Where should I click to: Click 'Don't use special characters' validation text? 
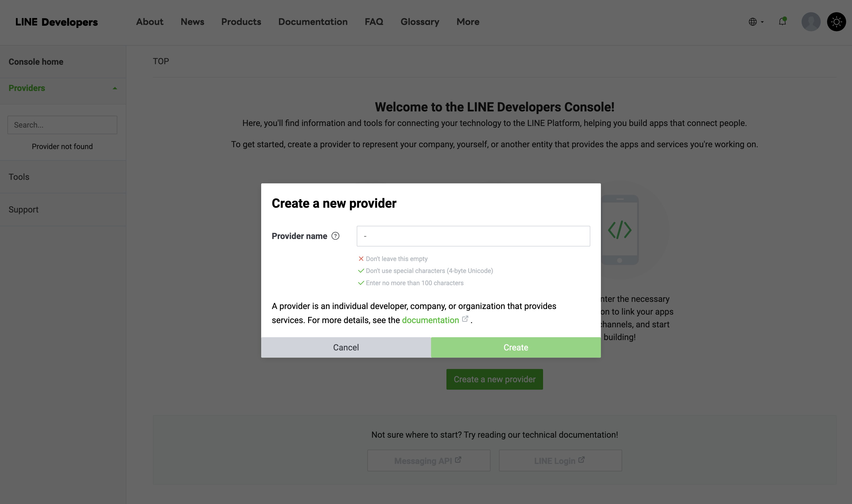click(x=429, y=271)
